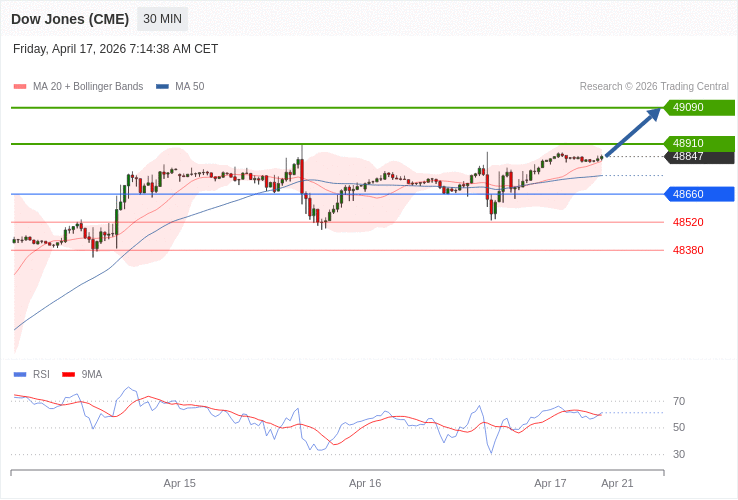Click the Dow Jones (CME) title
The height and width of the screenshot is (500, 738).
click(70, 19)
